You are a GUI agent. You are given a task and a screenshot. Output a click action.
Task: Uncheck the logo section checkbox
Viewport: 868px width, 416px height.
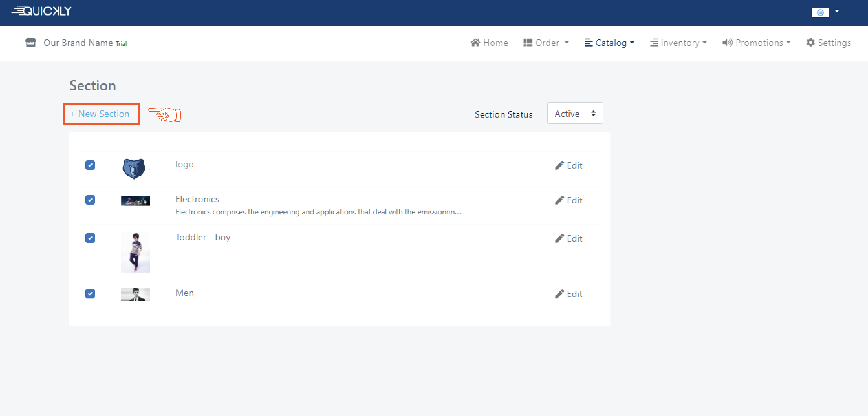(x=90, y=165)
